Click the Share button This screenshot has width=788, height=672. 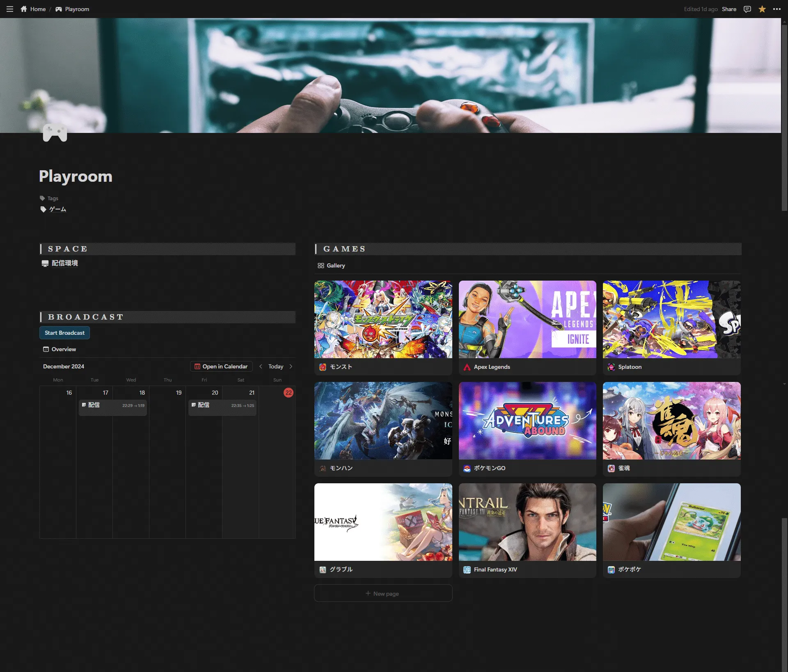coord(729,9)
